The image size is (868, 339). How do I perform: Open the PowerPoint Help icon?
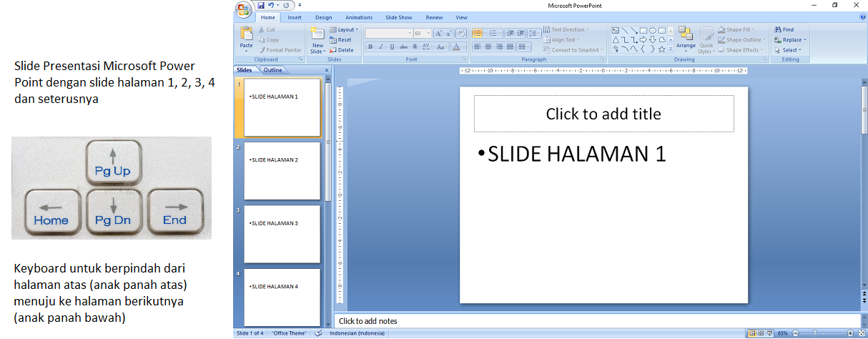pyautogui.click(x=859, y=17)
